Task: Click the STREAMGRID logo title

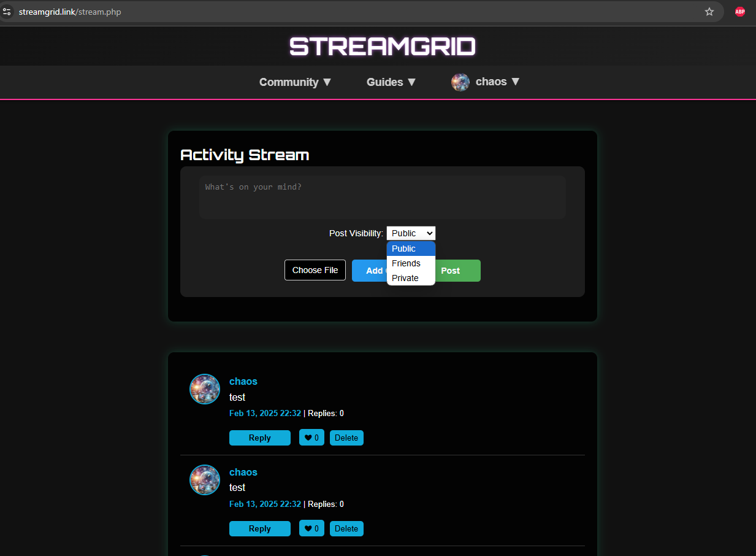Action: pyautogui.click(x=382, y=47)
